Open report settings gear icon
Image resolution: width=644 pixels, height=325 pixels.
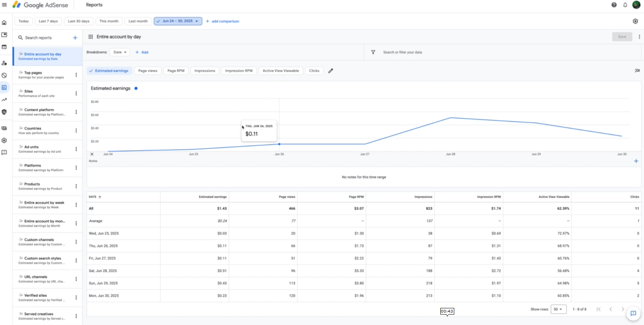click(x=635, y=21)
